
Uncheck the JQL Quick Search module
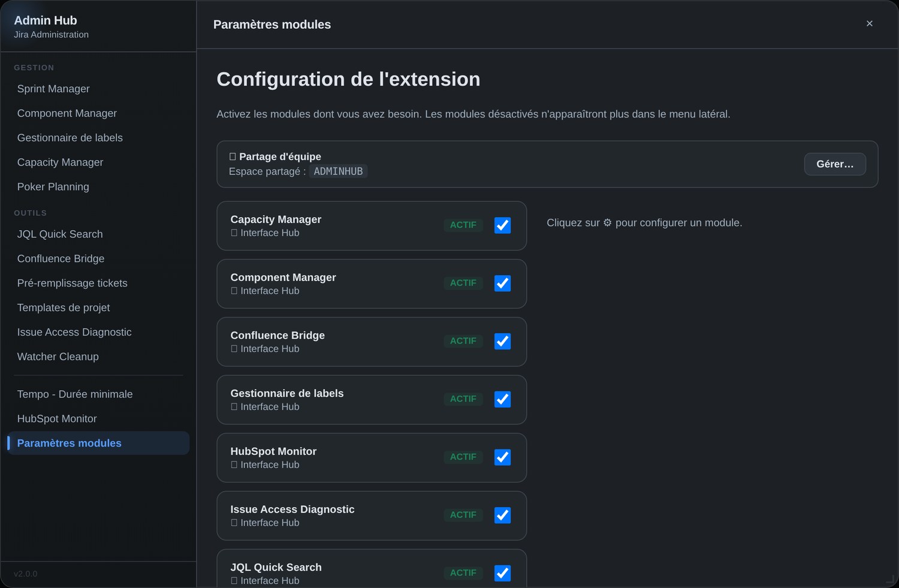502,574
